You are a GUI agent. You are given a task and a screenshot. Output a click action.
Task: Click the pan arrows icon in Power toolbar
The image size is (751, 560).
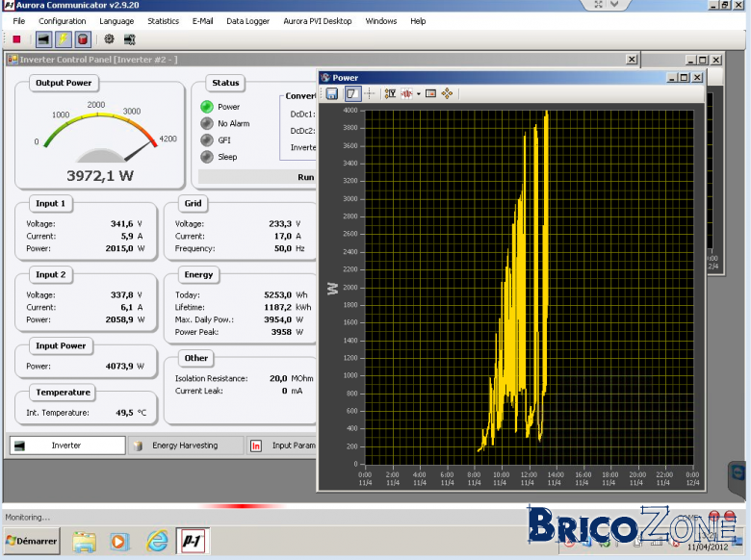[x=447, y=93]
